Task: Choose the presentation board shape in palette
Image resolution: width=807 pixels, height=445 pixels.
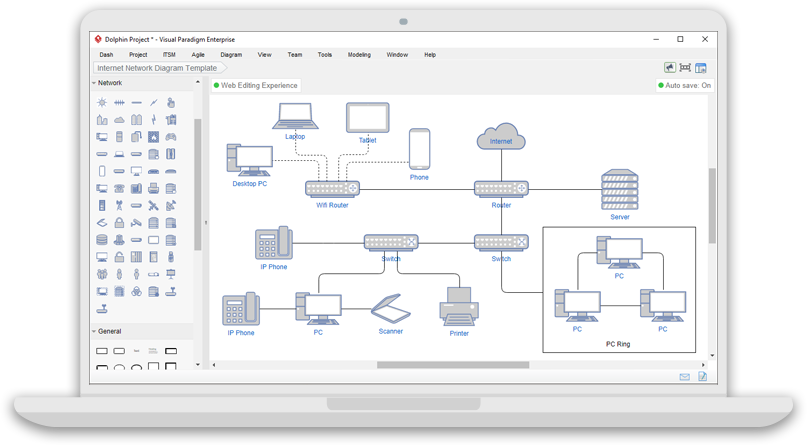Action: (170, 274)
